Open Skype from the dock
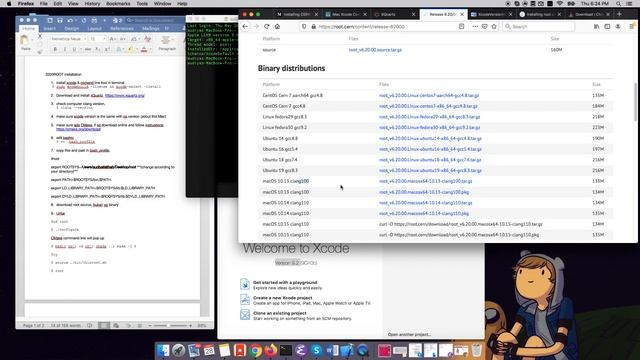640x360 pixels. tap(316, 350)
